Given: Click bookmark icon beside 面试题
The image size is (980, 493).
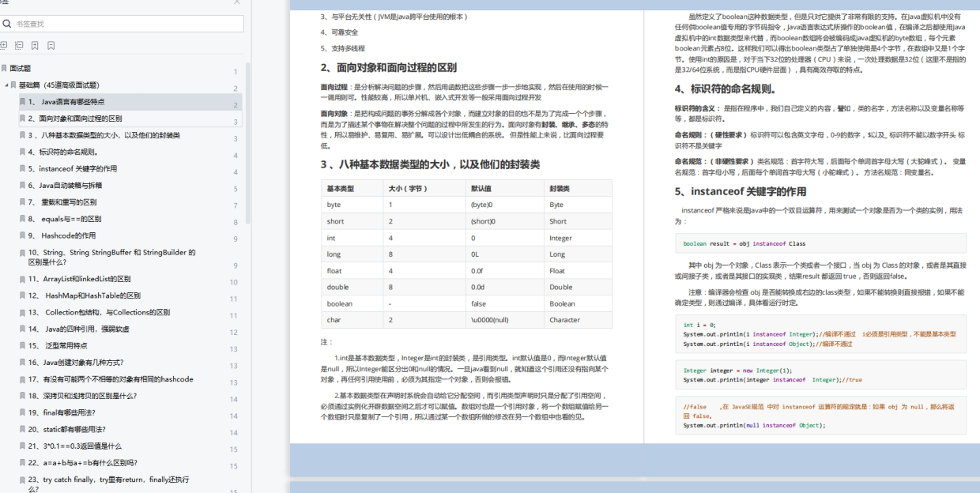Looking at the screenshot, I should coord(4,69).
